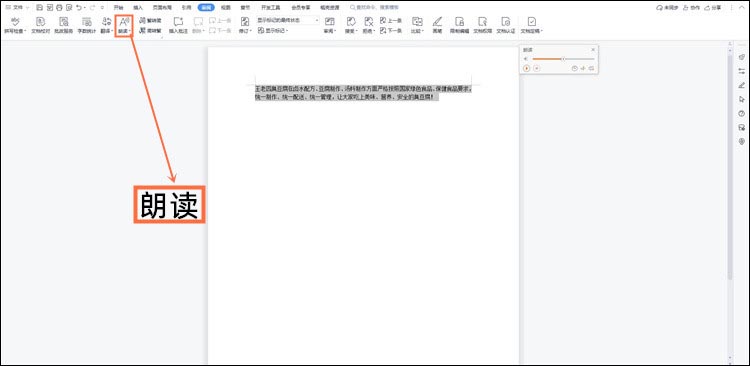Open the 文件 file menu
The width and height of the screenshot is (750, 366).
(18, 8)
